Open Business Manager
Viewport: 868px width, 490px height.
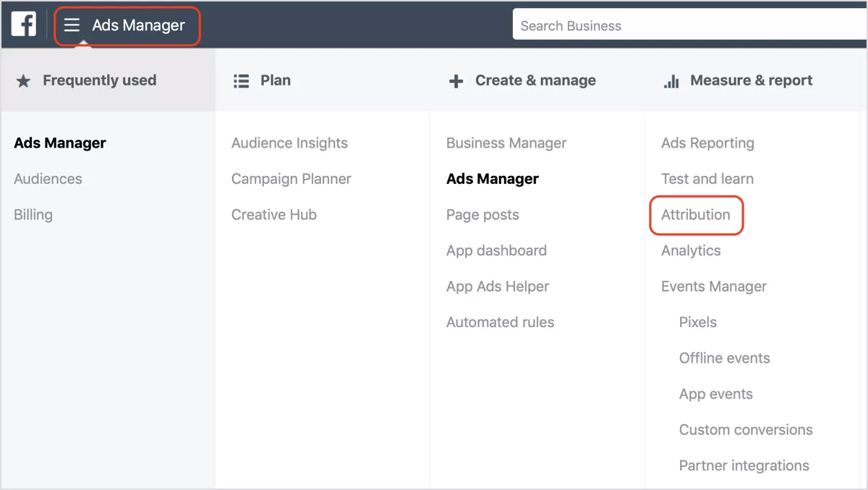[x=506, y=143]
